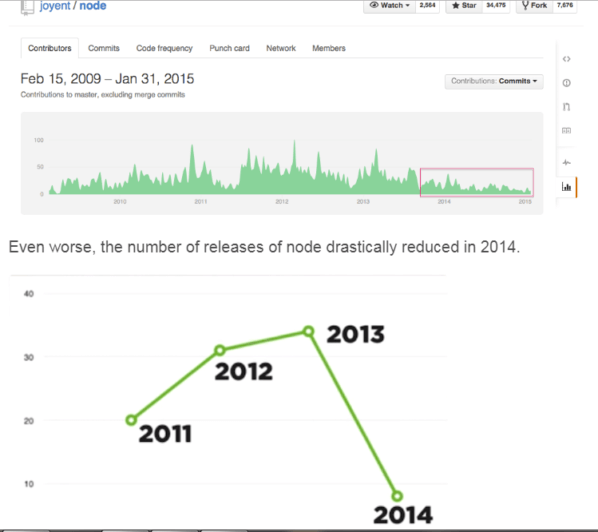View the 2,564 watchers count
Image resolution: width=598 pixels, height=532 pixels.
[x=428, y=5]
